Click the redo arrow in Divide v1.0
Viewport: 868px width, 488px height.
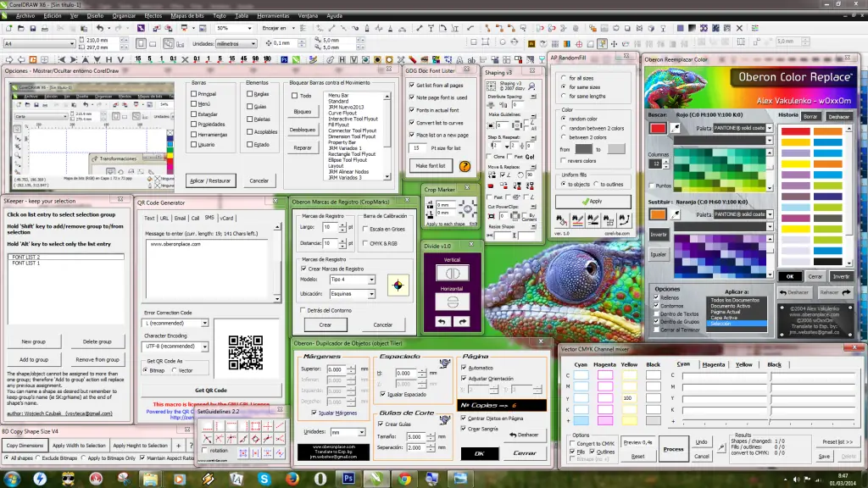click(x=463, y=321)
